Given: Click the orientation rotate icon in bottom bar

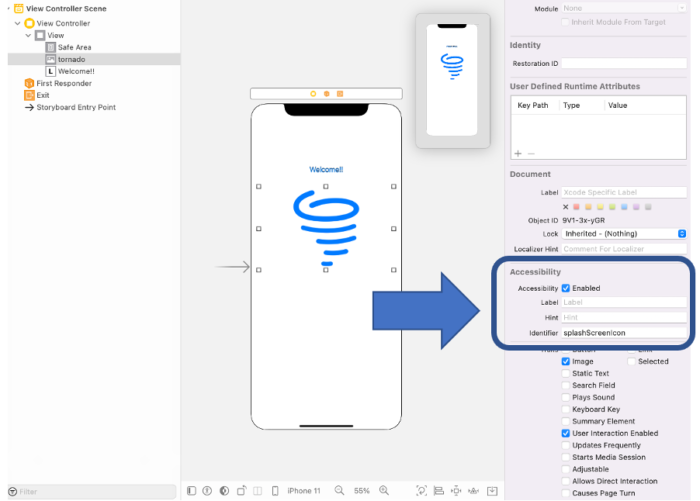Looking at the screenshot, I should [x=242, y=491].
